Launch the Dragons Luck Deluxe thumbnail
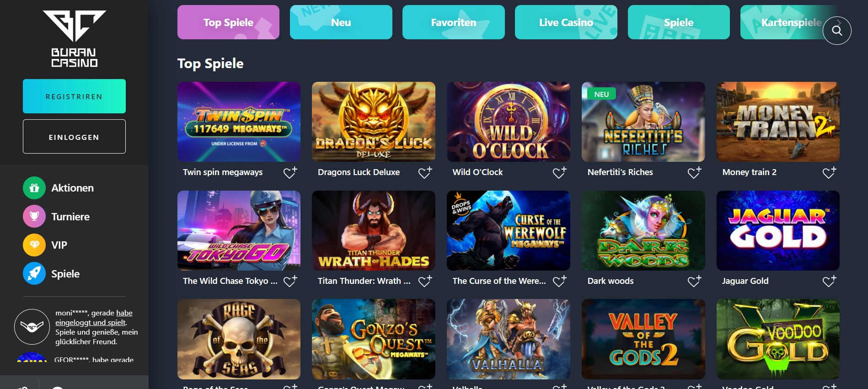This screenshot has height=389, width=868. click(374, 122)
